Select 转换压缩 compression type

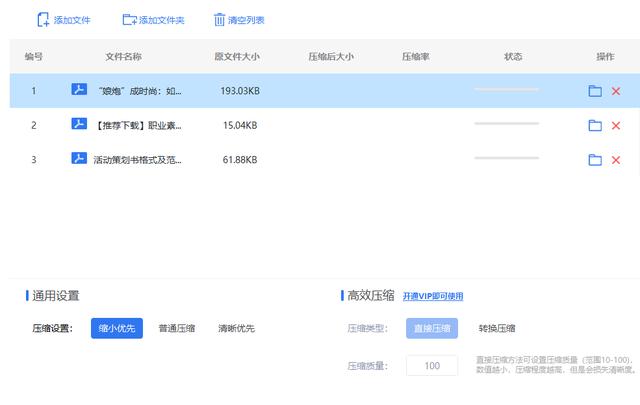coord(497,328)
